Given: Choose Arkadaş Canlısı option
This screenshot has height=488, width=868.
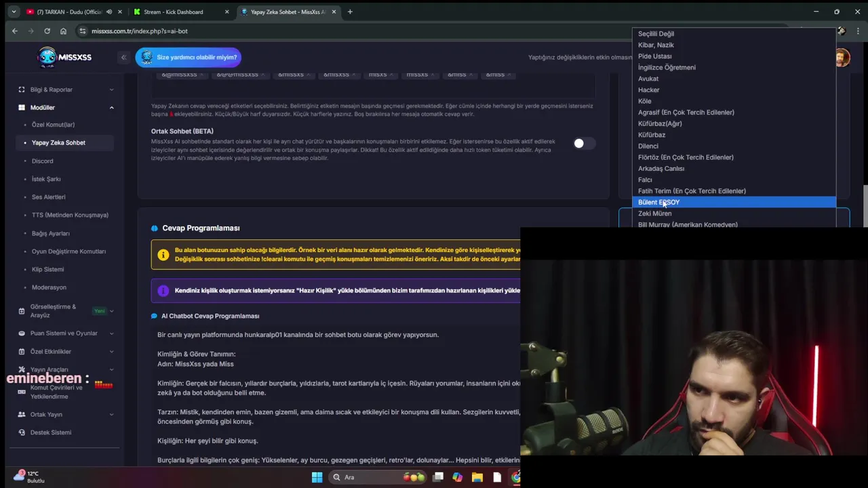Looking at the screenshot, I should pos(734,168).
